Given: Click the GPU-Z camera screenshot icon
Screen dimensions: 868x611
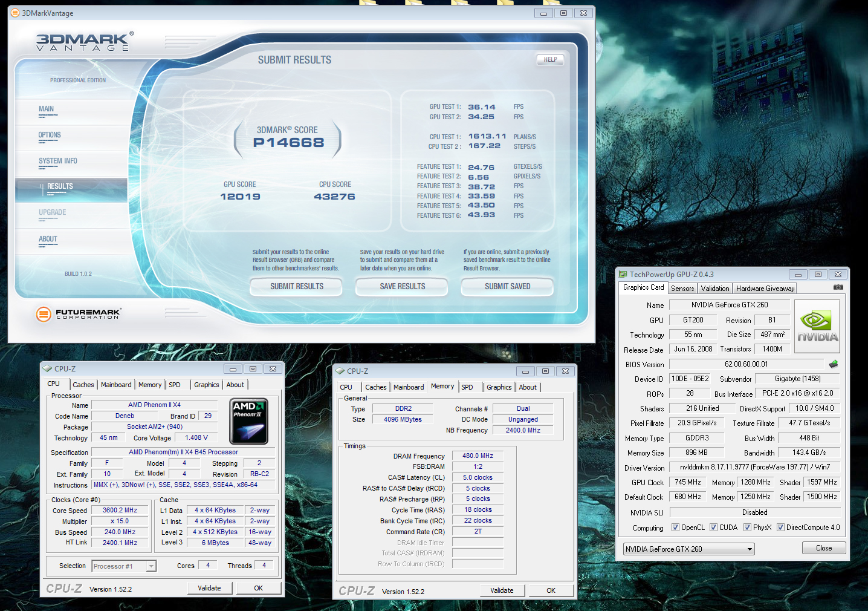Looking at the screenshot, I should click(838, 287).
